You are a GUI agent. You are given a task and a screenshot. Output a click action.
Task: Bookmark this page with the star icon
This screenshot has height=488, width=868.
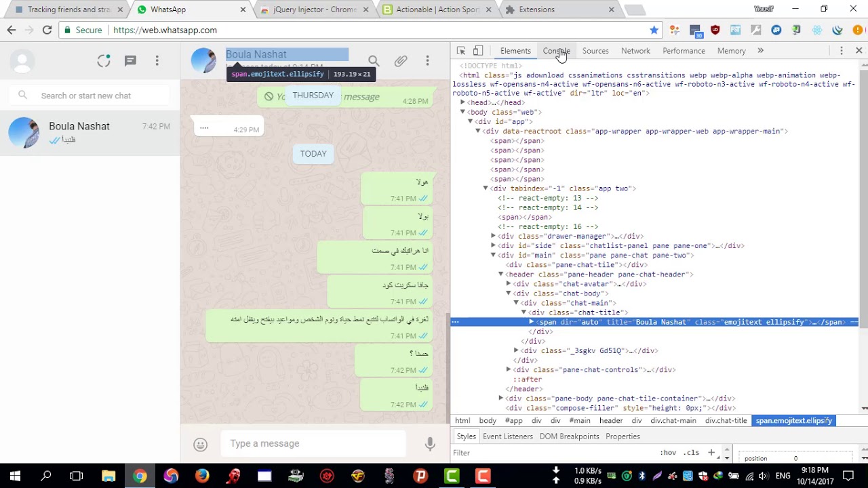point(654,30)
